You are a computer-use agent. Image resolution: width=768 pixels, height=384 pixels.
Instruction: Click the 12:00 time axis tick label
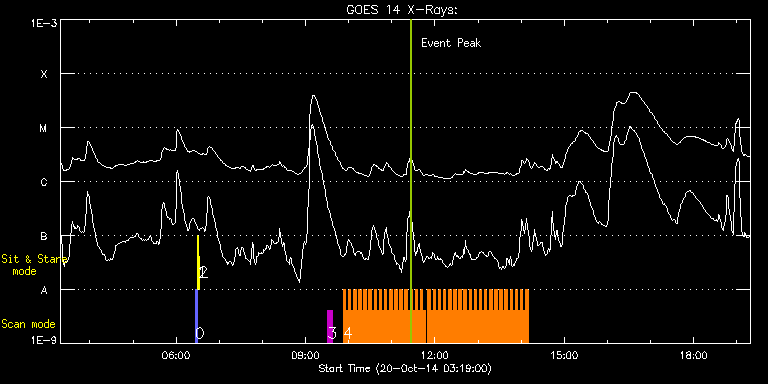[x=434, y=354]
